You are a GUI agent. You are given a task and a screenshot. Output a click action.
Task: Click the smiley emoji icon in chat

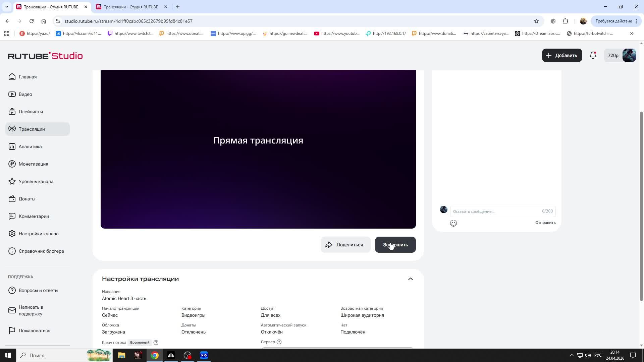point(453,223)
